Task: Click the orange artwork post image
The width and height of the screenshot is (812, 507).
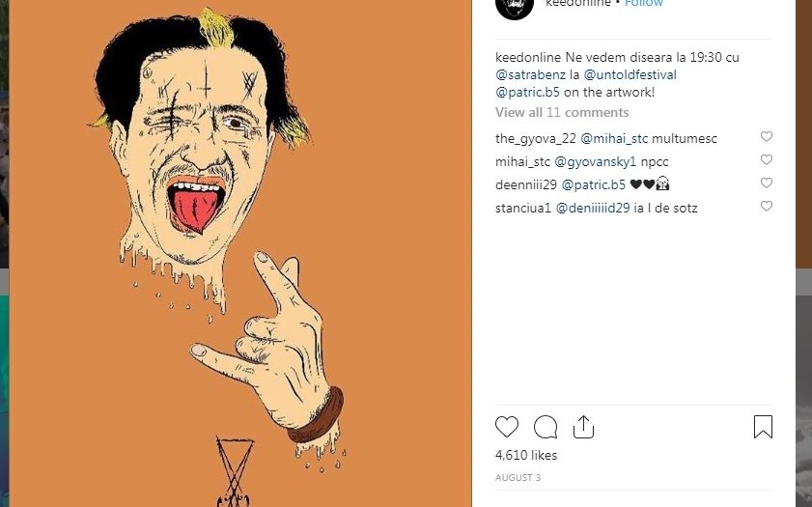Action: pyautogui.click(x=240, y=251)
